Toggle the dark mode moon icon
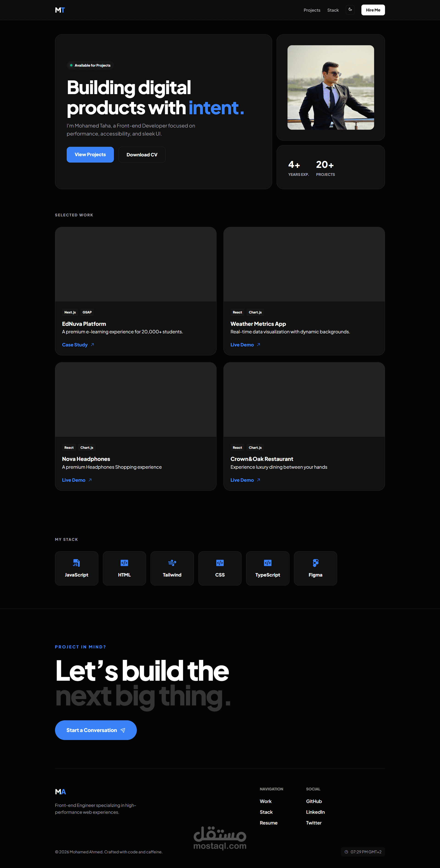Screen dimensions: 440x868 click(x=350, y=10)
